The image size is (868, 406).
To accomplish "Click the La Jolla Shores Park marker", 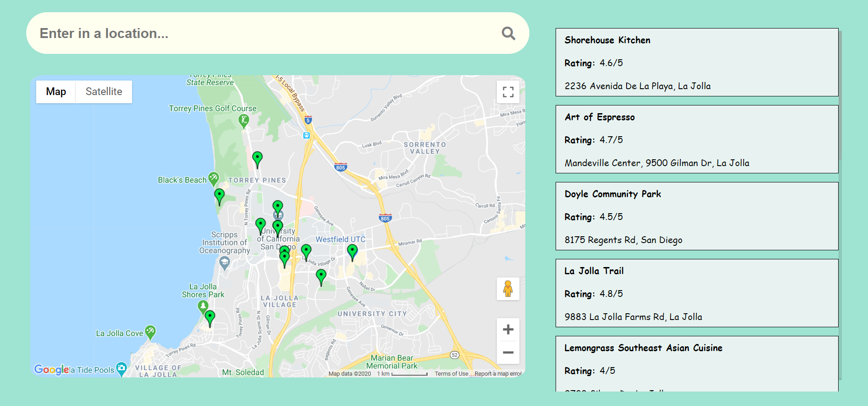I will pos(203,307).
